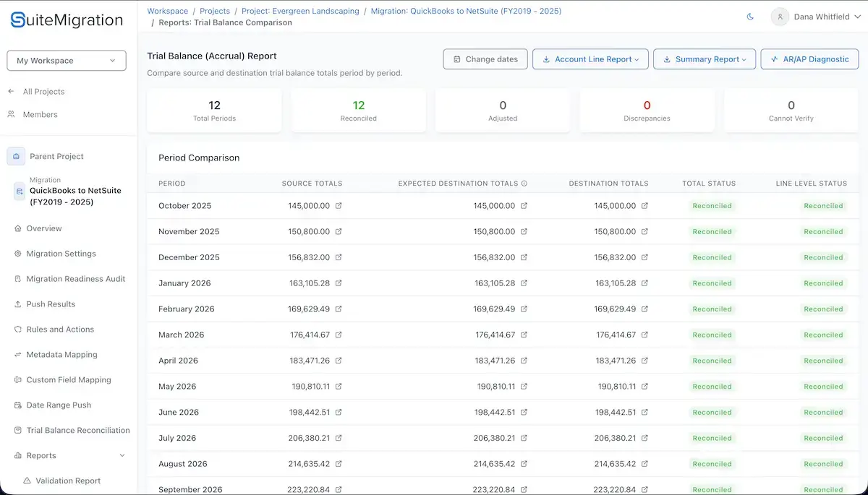The height and width of the screenshot is (495, 868).
Task: Click March 2026 line level Reconciled badge
Action: click(823, 335)
